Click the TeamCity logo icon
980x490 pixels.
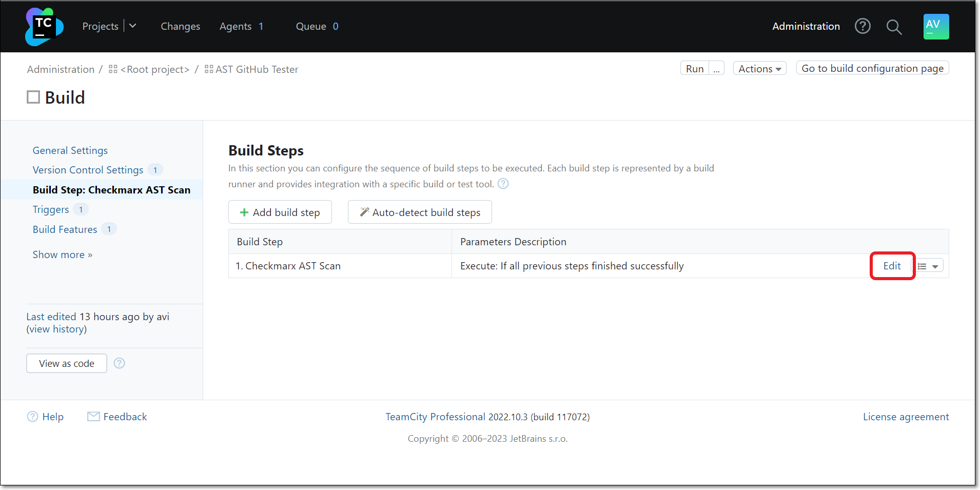44,27
